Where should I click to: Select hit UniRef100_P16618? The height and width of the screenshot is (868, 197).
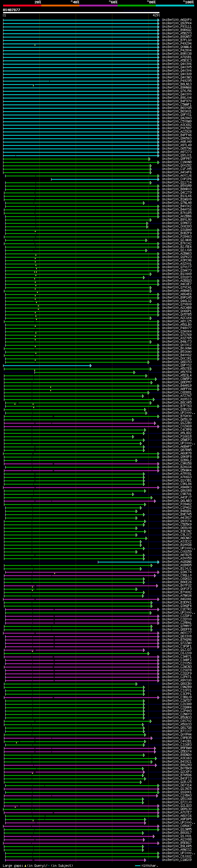pyautogui.click(x=177, y=437)
